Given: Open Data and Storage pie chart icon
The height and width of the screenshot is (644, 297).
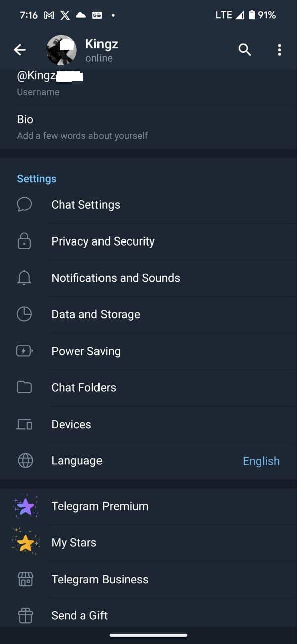Looking at the screenshot, I should click(25, 314).
